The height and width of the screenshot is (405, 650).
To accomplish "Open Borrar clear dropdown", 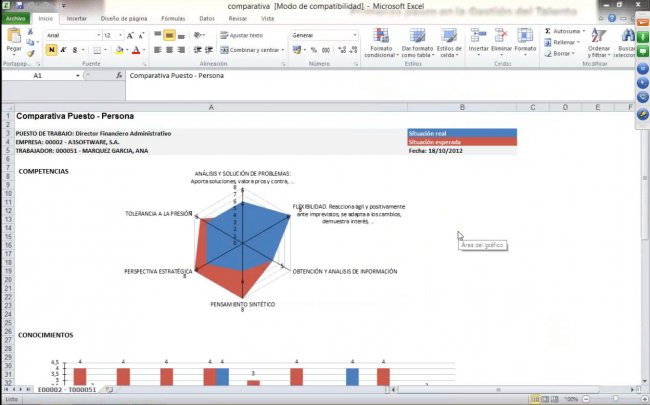I will (560, 53).
